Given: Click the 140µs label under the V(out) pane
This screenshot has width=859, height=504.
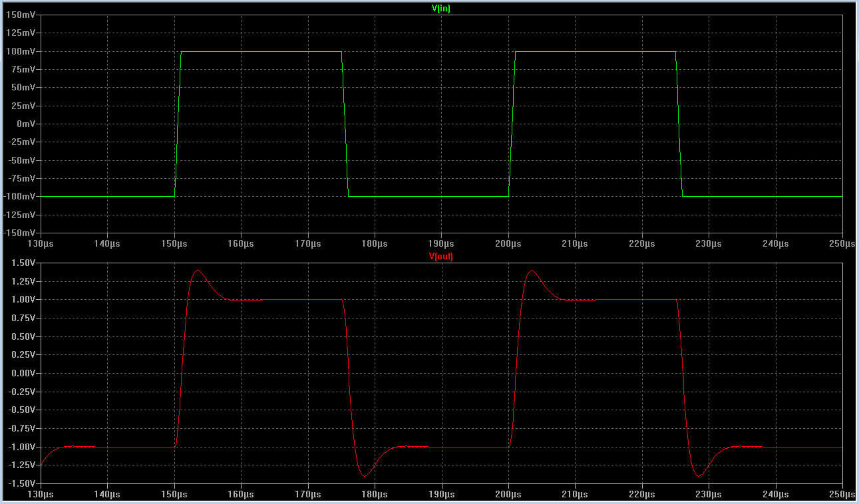Looking at the screenshot, I should point(108,495).
